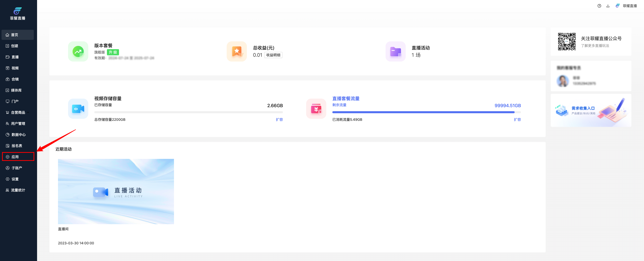
Task: Click the 收益明细 button
Action: point(273,55)
